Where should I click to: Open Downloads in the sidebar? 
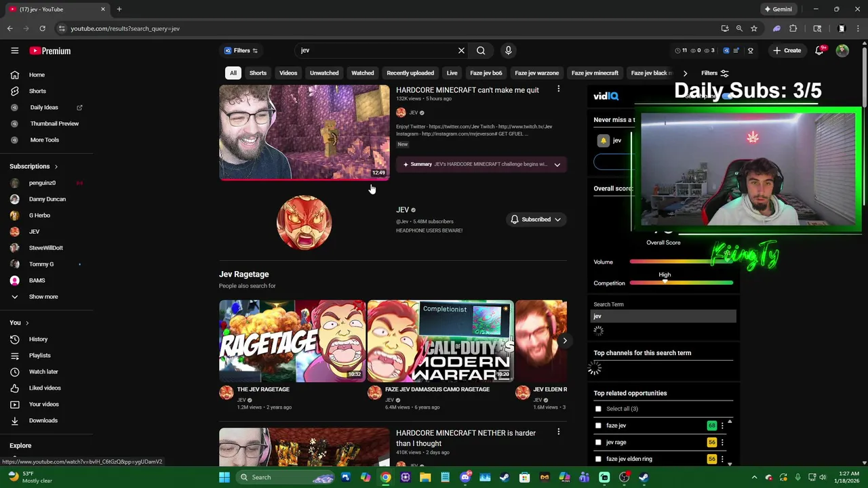[x=43, y=420]
